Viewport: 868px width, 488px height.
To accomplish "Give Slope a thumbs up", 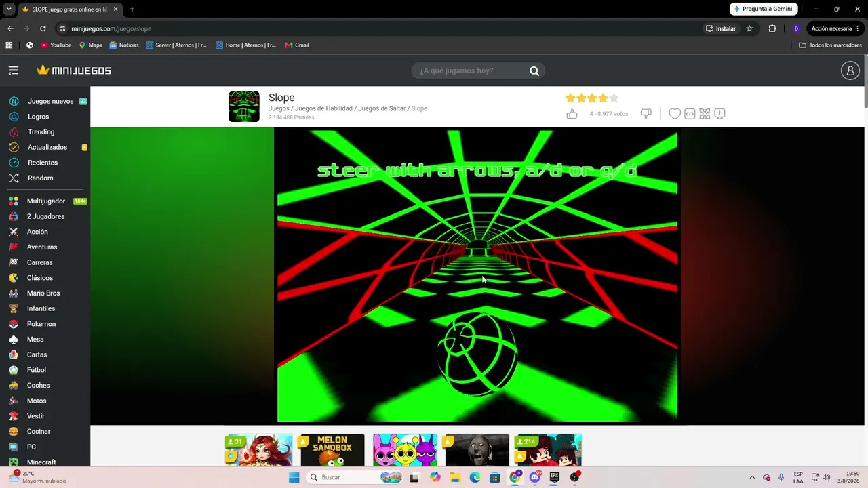I will pos(572,114).
